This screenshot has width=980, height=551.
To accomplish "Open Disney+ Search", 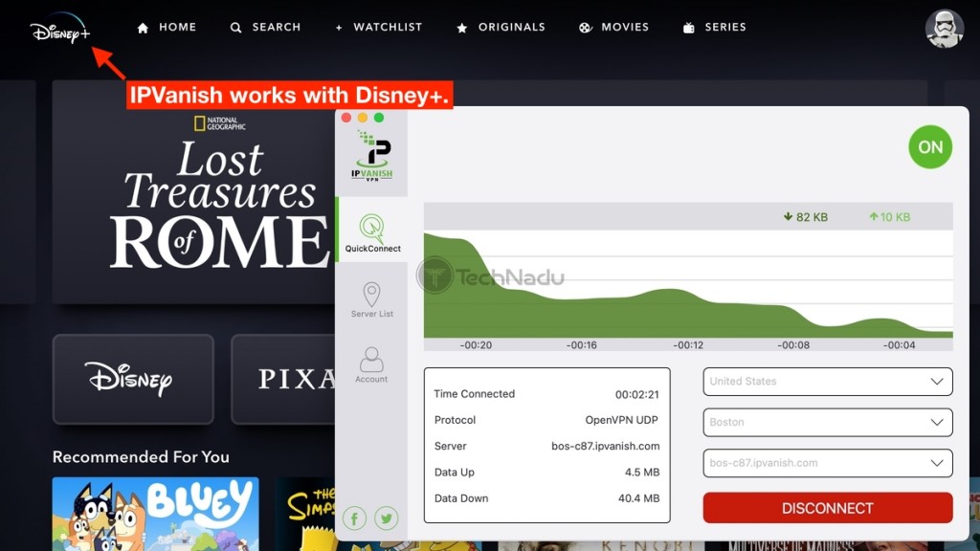I will point(266,28).
